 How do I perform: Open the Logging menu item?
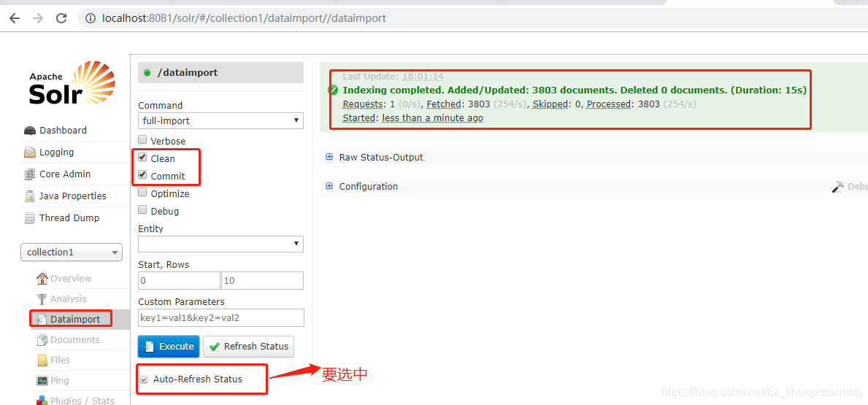[x=56, y=153]
